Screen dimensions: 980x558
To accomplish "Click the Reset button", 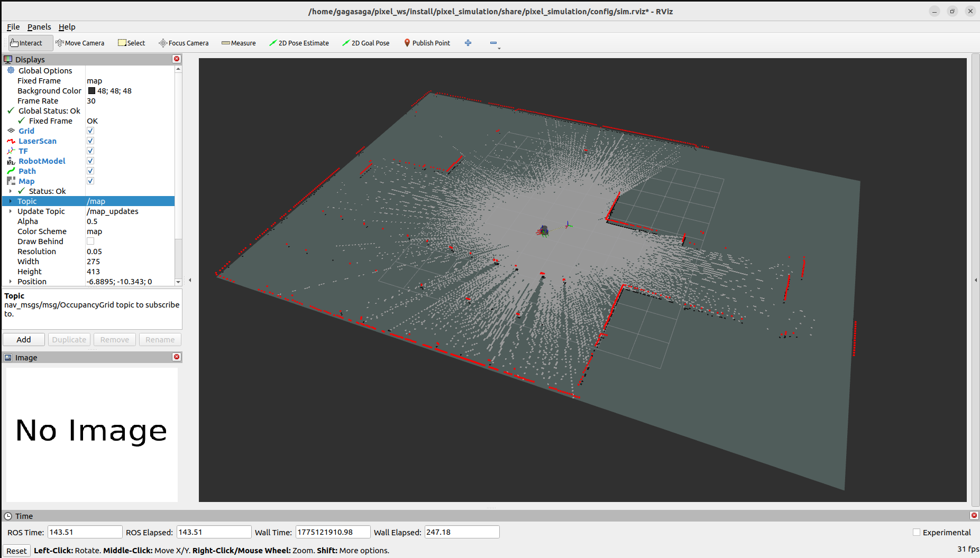I will click(16, 551).
